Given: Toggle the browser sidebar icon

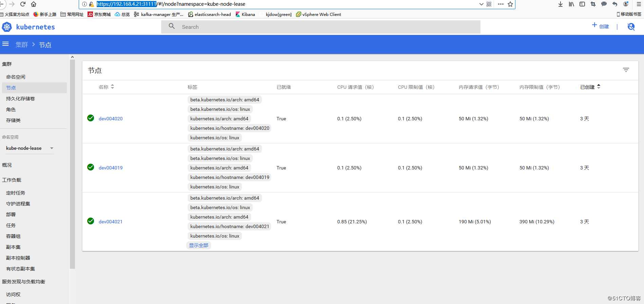Looking at the screenshot, I should [x=582, y=4].
